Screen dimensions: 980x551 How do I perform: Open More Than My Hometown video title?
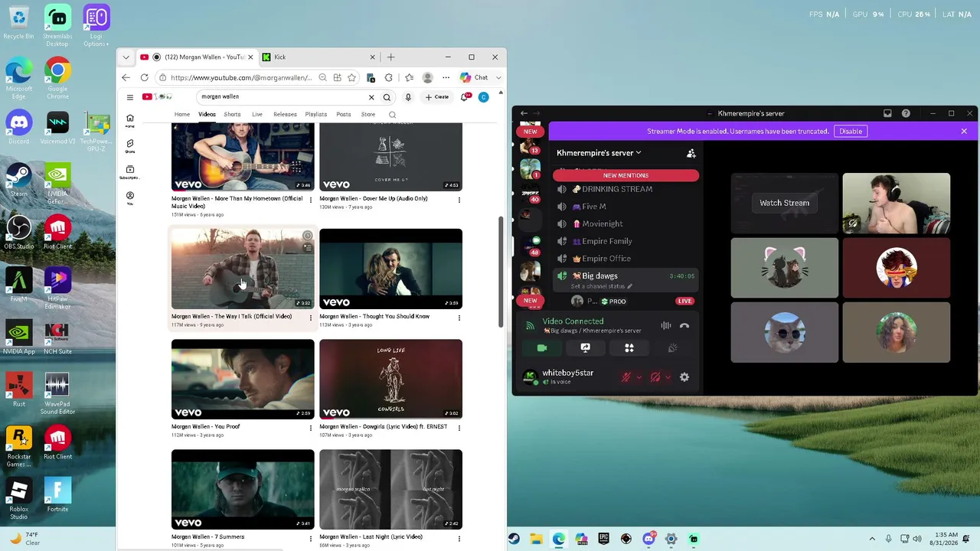tap(237, 202)
